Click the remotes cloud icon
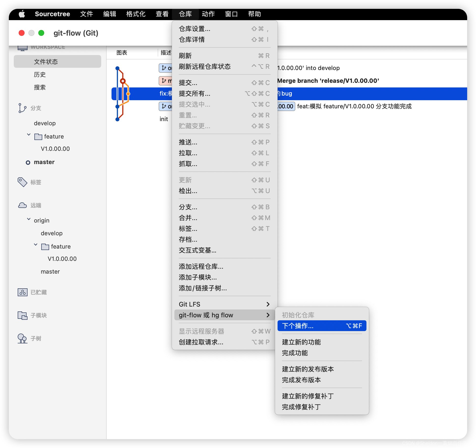 (22, 205)
